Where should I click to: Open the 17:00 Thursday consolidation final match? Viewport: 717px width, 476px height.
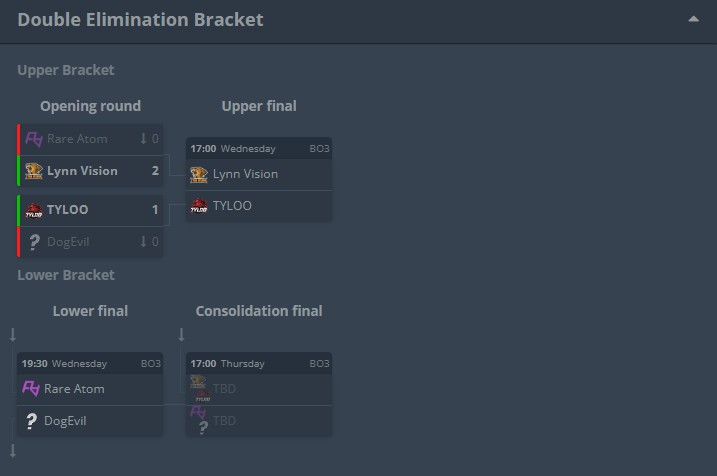[x=258, y=364]
